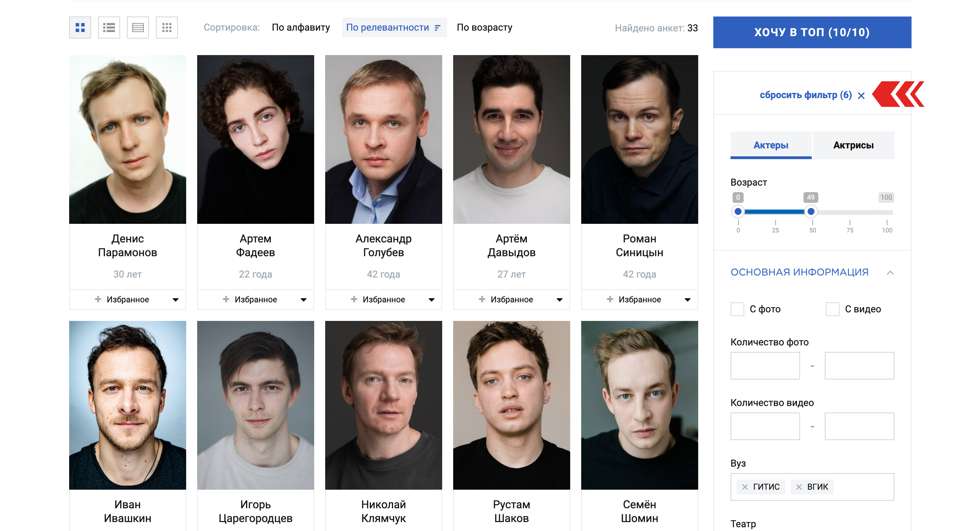980x531 pixels.
Task: Switch to large tile grid view
Action: tap(80, 28)
